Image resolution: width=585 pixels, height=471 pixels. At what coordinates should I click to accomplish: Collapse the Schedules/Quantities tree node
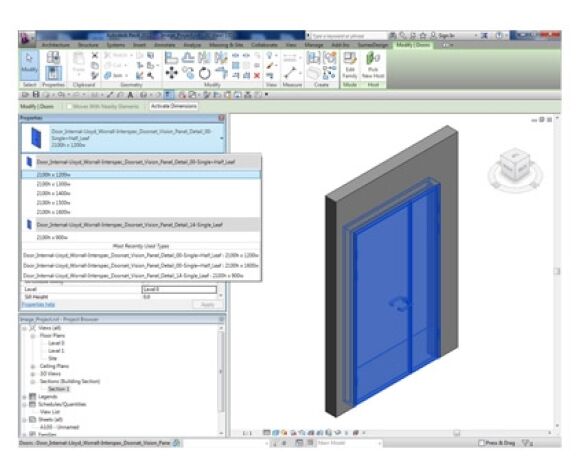pos(25,404)
